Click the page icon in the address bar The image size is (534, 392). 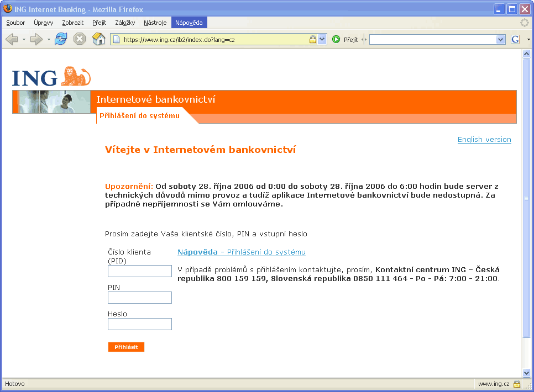pyautogui.click(x=117, y=39)
